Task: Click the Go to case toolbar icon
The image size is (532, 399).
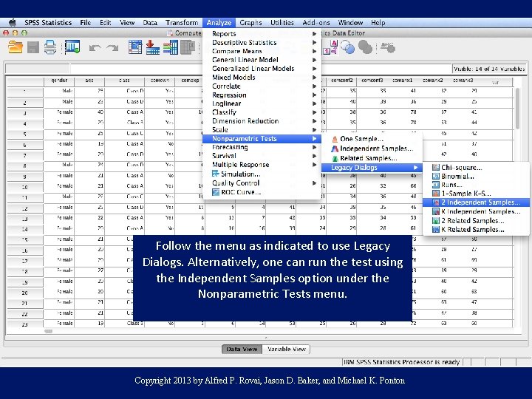Action: pos(135,47)
